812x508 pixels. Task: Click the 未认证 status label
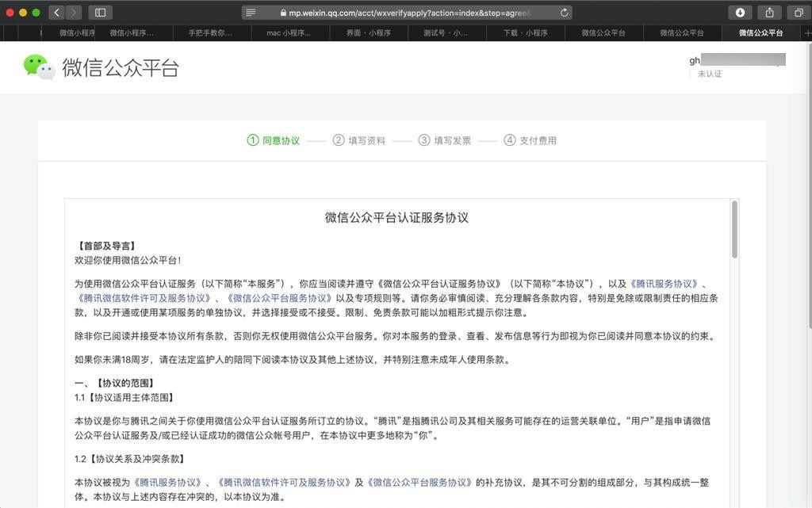click(710, 74)
